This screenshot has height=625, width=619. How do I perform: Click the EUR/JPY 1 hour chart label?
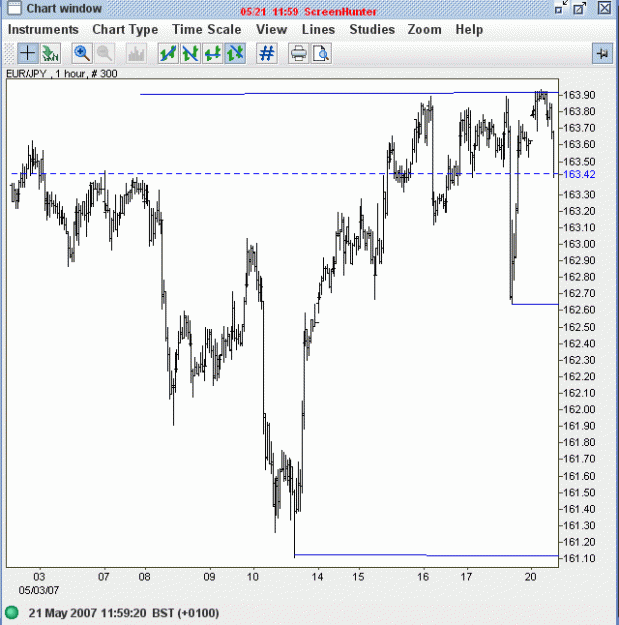(62, 74)
